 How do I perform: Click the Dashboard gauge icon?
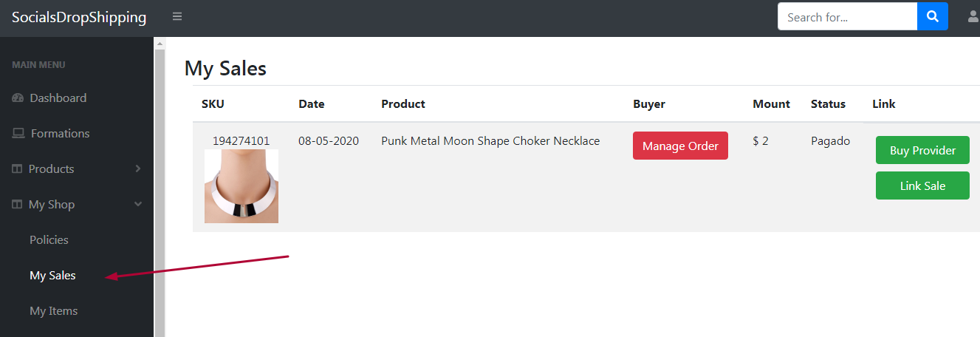18,98
